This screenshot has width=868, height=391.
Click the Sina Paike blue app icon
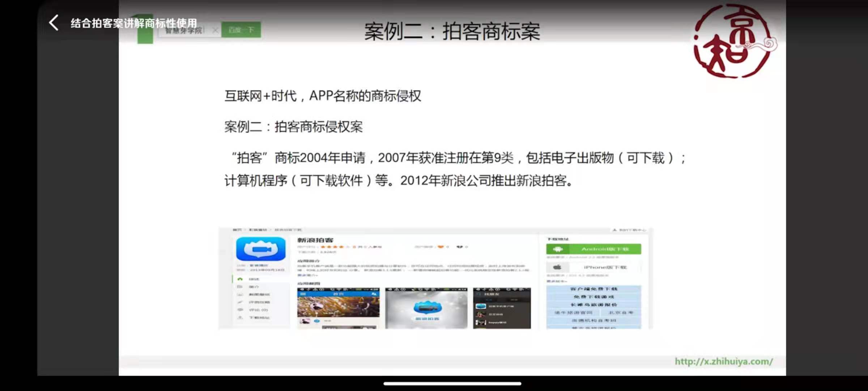click(x=260, y=249)
